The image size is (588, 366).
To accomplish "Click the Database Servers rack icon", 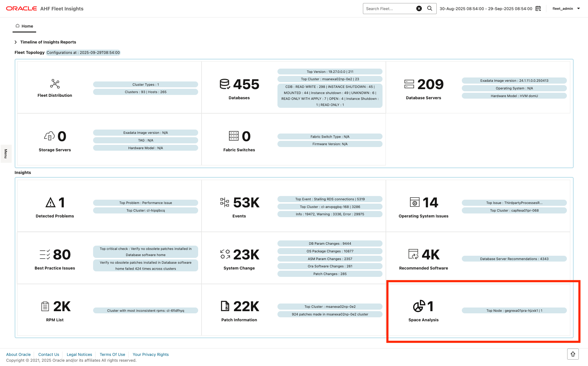I will tap(409, 84).
